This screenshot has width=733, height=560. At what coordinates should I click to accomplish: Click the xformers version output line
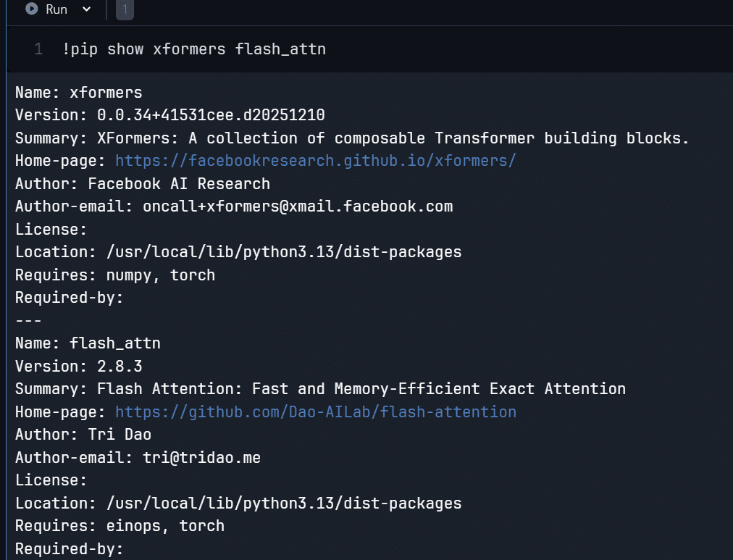[x=170, y=115]
